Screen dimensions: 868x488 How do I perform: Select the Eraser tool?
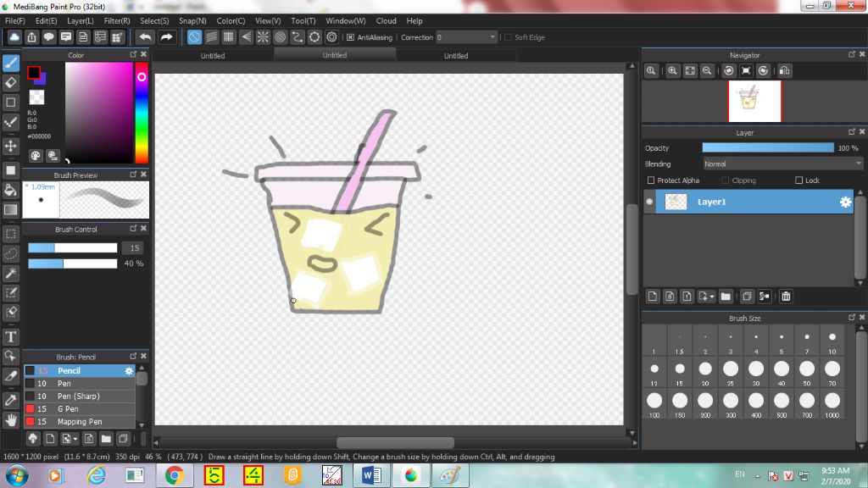11,83
